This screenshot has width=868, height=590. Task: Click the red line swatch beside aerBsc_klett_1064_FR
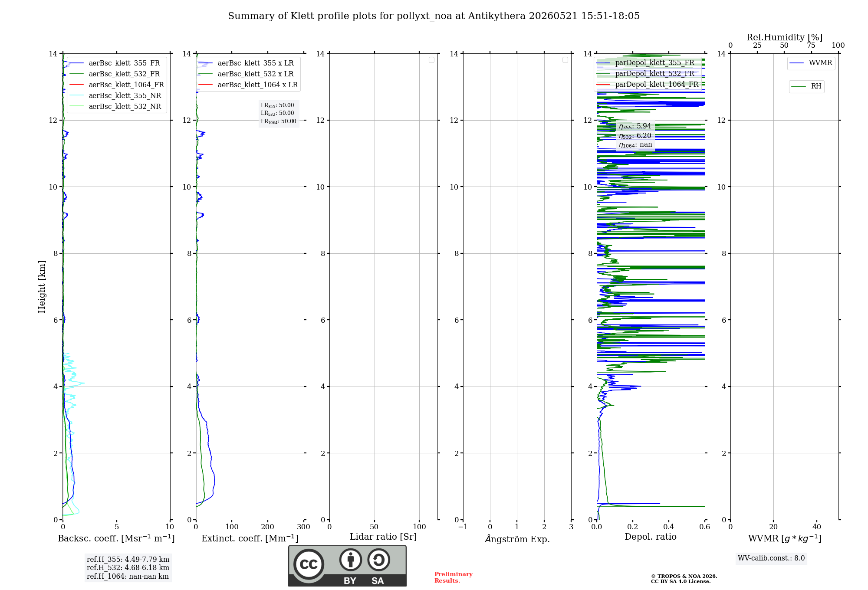(x=77, y=85)
